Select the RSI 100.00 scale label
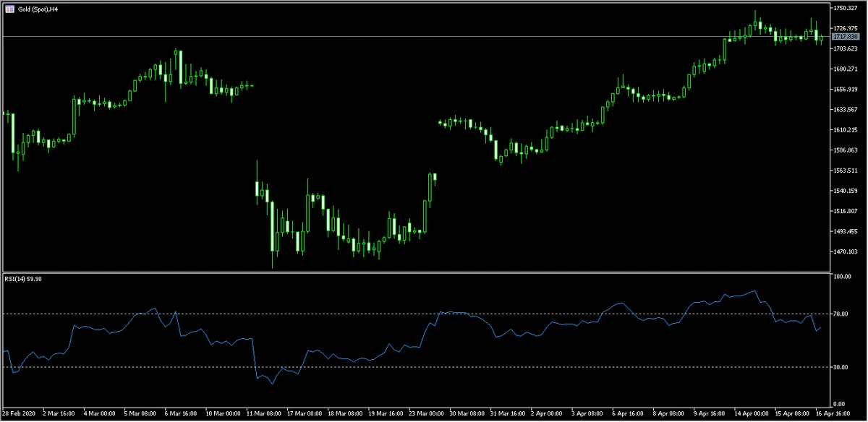The width and height of the screenshot is (868, 422). [x=843, y=277]
